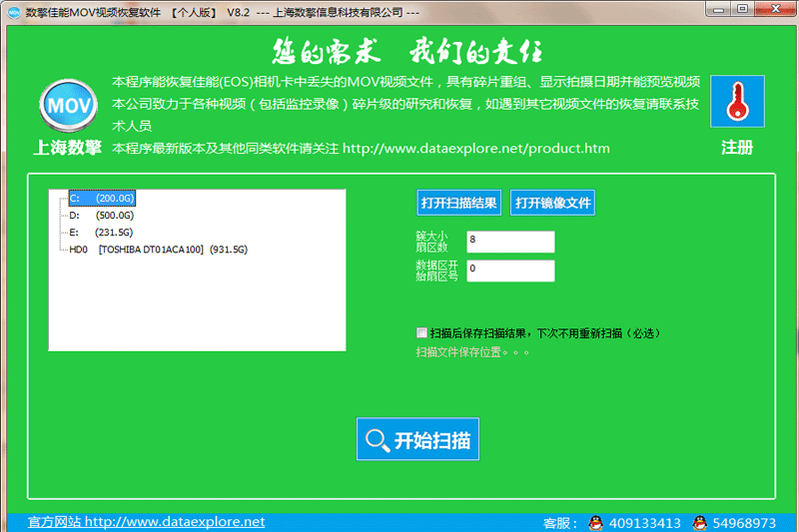Image resolution: width=799 pixels, height=532 pixels.
Task: Click the red key registration icon
Action: click(737, 101)
